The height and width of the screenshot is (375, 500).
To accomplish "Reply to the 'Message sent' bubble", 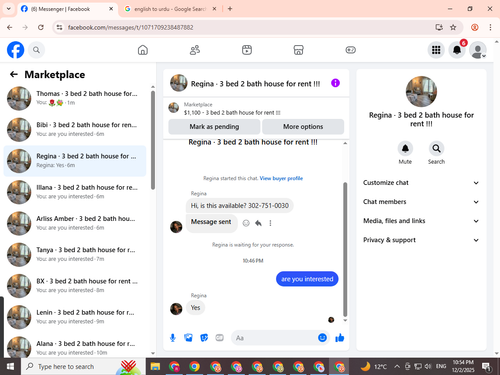I will [258, 223].
